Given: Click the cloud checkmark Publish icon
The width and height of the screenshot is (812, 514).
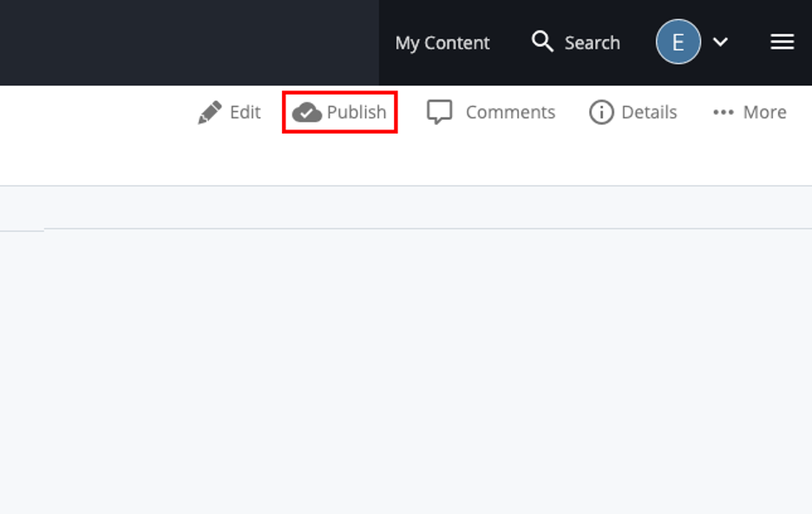Looking at the screenshot, I should pyautogui.click(x=307, y=113).
